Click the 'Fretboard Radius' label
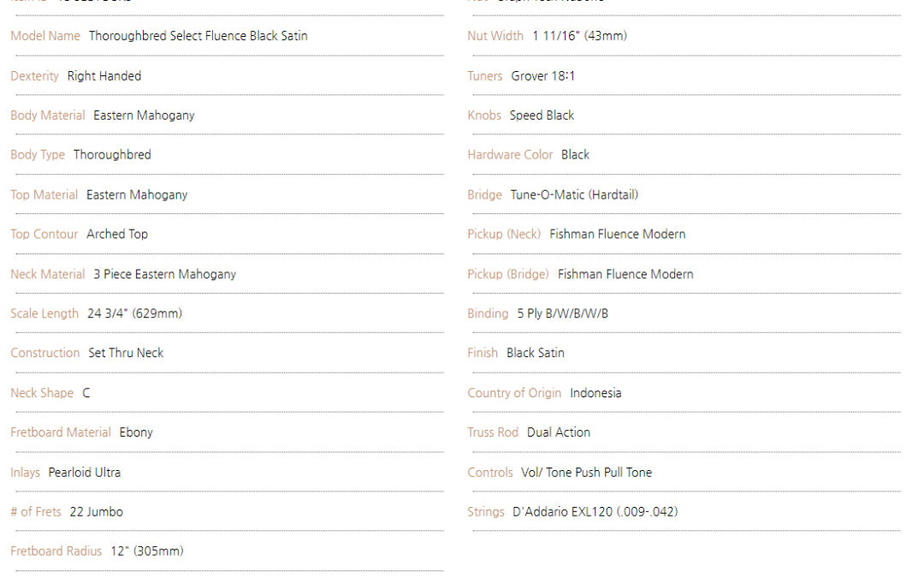 pos(56,551)
